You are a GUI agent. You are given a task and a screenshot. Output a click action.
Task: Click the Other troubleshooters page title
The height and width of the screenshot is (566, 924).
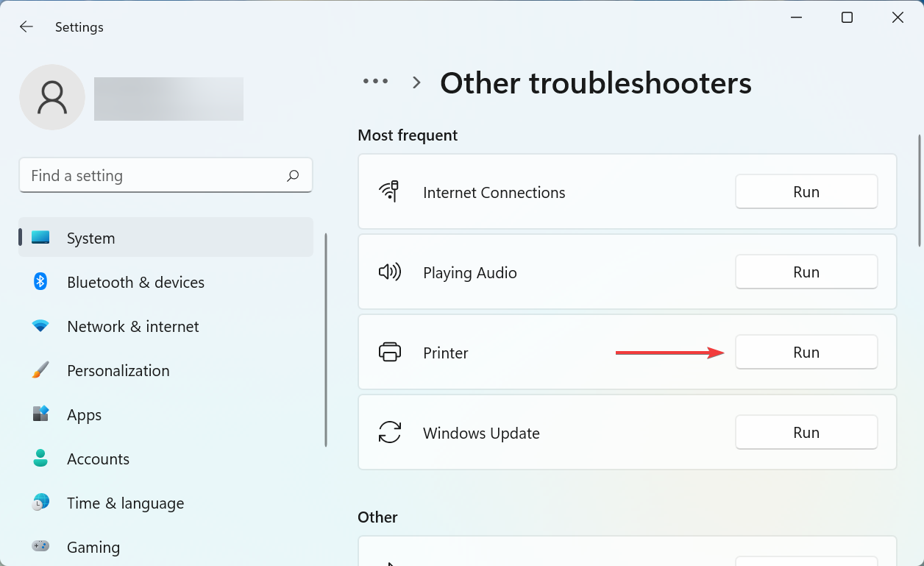click(x=596, y=82)
